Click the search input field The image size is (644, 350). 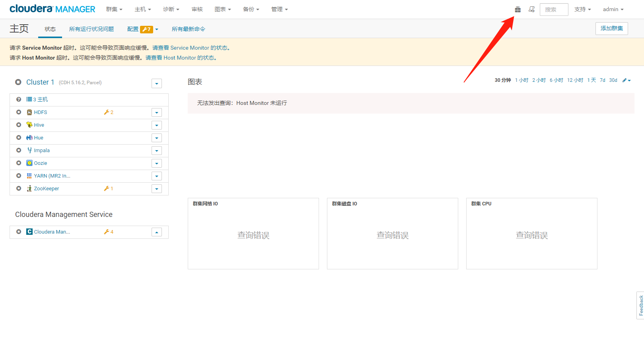click(554, 10)
